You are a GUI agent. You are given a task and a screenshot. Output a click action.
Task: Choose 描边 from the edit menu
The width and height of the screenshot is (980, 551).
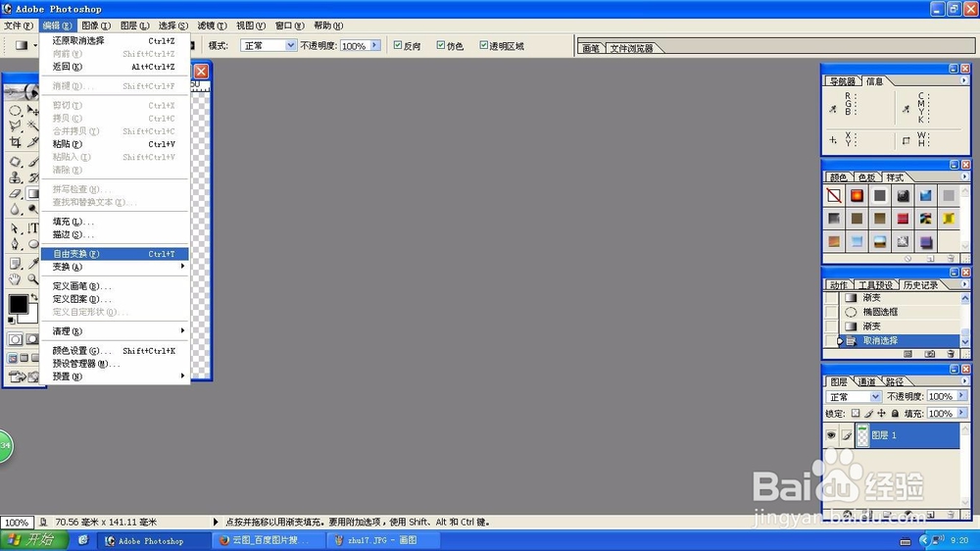point(115,234)
